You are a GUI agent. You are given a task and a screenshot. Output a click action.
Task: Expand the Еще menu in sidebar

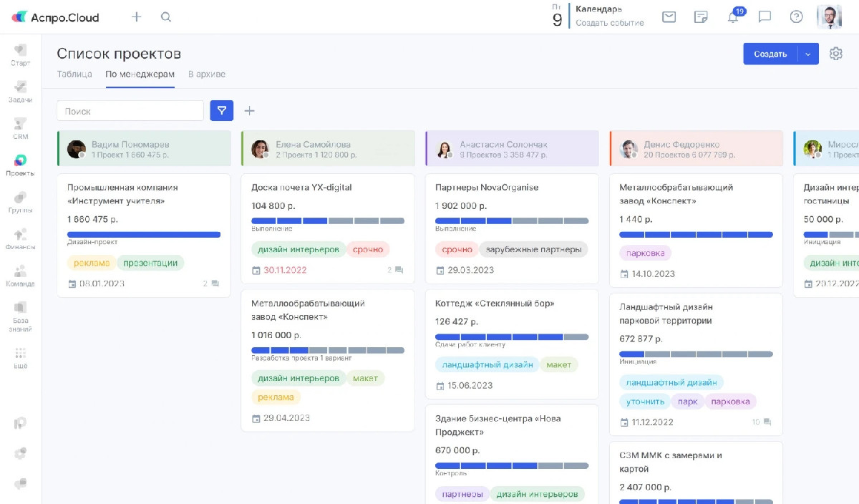pos(20,357)
